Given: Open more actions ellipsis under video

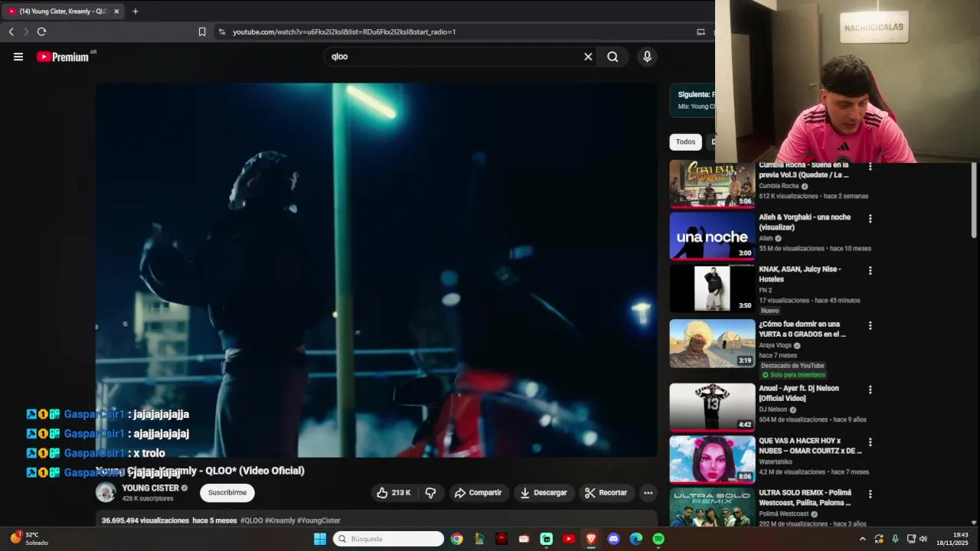Looking at the screenshot, I should click(648, 493).
